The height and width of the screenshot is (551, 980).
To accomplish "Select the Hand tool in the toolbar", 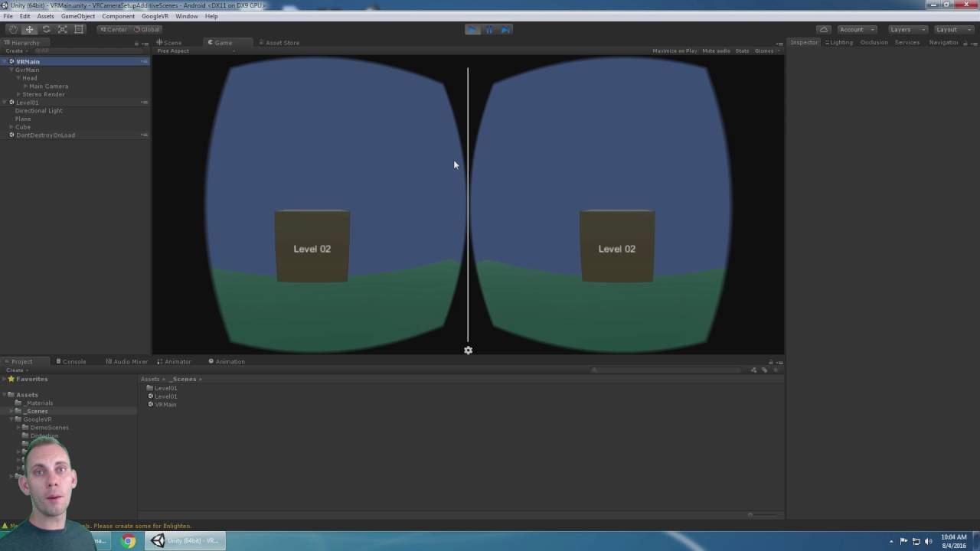I will click(13, 29).
